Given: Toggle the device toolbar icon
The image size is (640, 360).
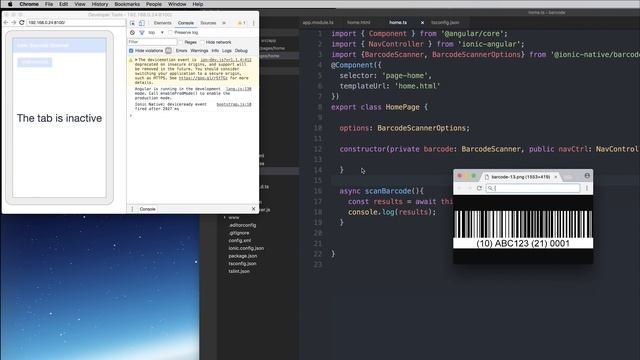Looking at the screenshot, I should tap(141, 23).
